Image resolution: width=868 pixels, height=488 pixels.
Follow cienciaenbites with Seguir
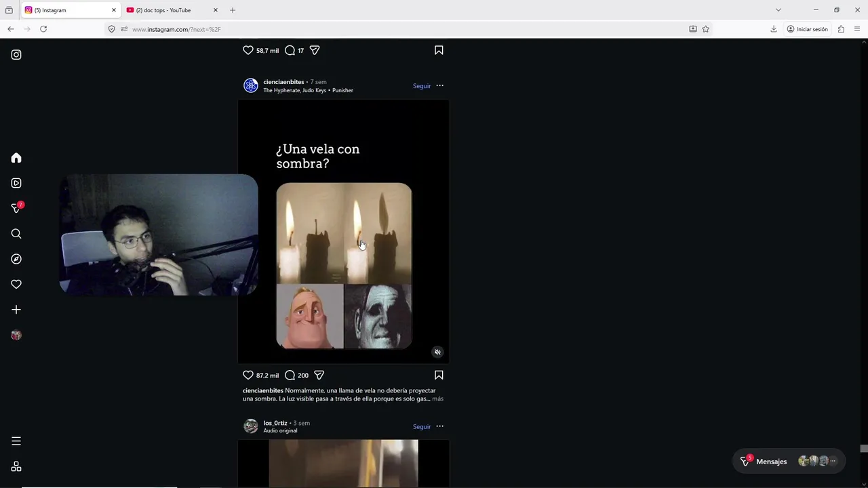(x=422, y=86)
